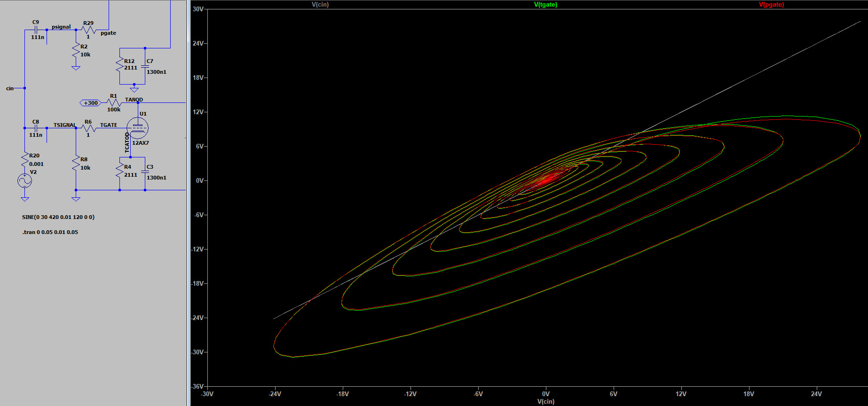
Task: Click the +300 supply net flag
Action: [x=90, y=103]
